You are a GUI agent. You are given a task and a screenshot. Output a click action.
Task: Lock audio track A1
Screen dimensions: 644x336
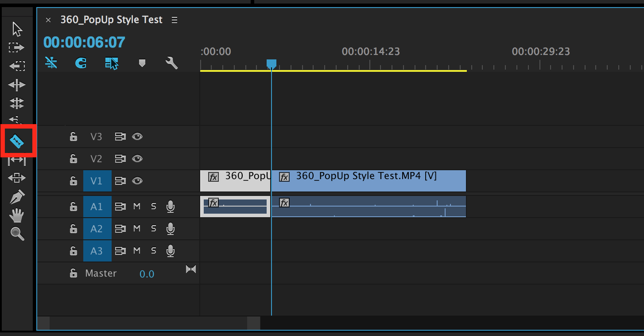[x=74, y=207]
